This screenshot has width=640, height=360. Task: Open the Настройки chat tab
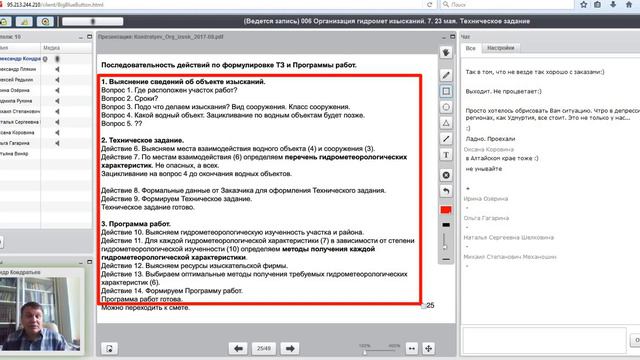coord(500,48)
